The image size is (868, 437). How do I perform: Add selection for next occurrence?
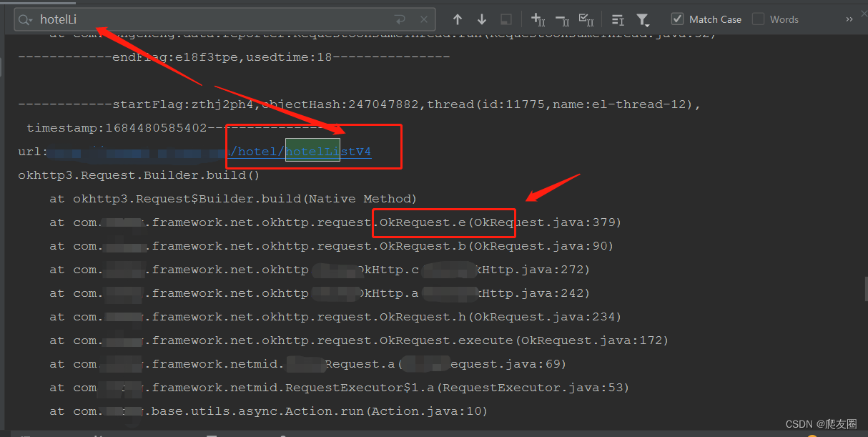click(538, 19)
